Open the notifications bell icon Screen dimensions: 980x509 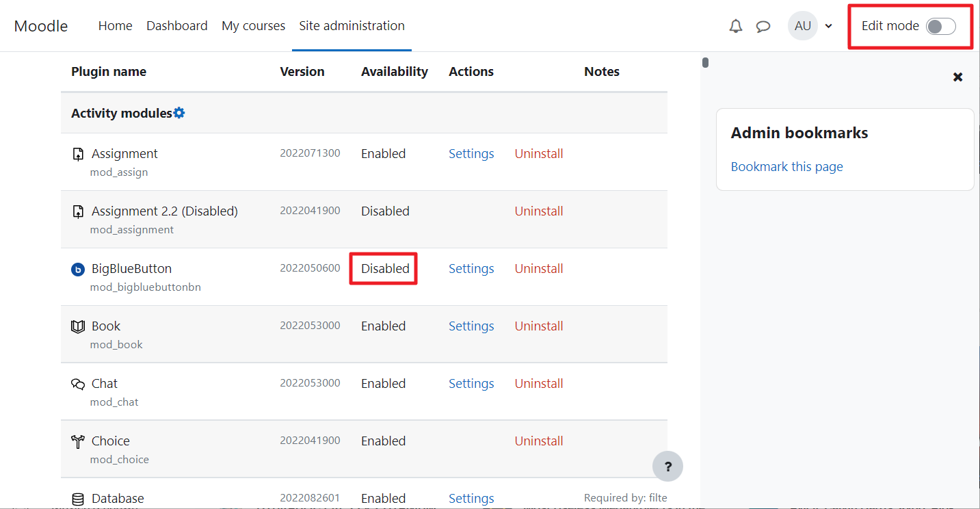point(736,26)
